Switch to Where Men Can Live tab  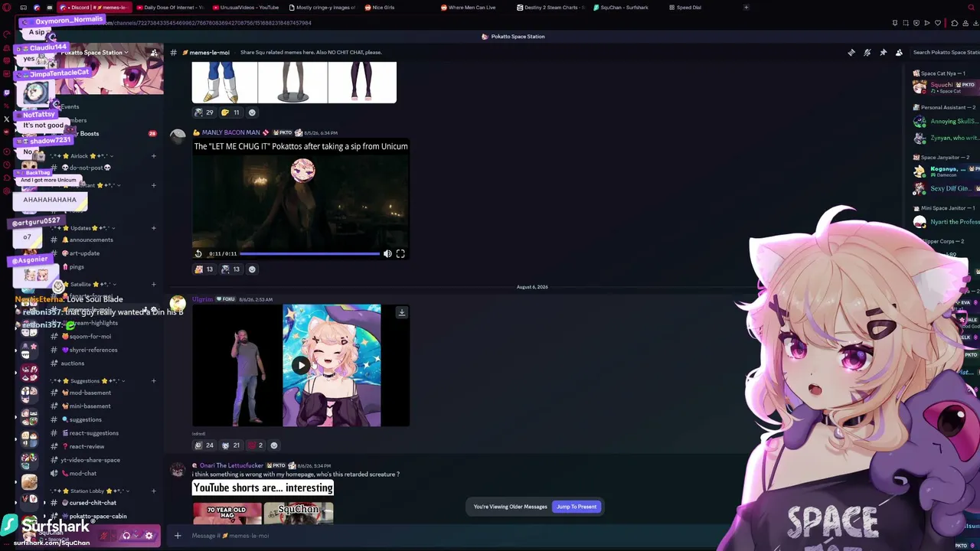[469, 8]
